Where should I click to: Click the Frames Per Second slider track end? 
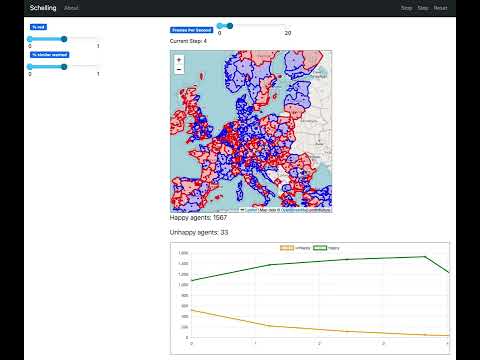[285, 26]
